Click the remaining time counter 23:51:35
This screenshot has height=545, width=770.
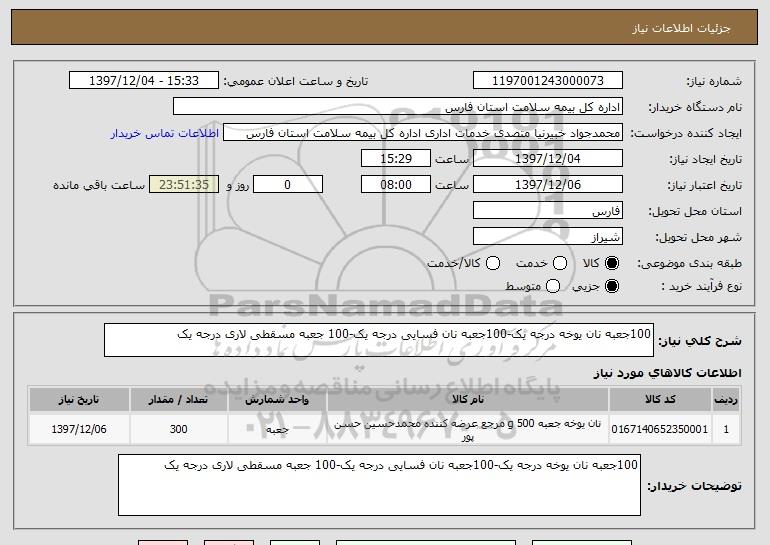pos(184,185)
